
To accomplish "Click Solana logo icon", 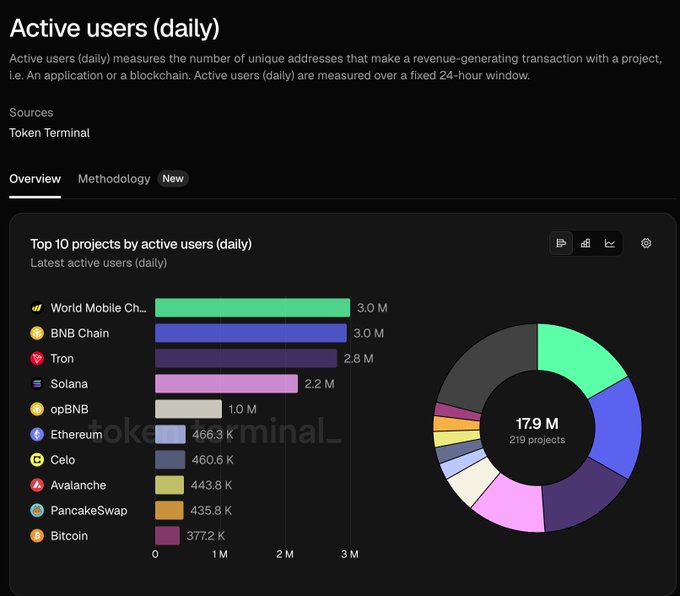I will click(37, 384).
